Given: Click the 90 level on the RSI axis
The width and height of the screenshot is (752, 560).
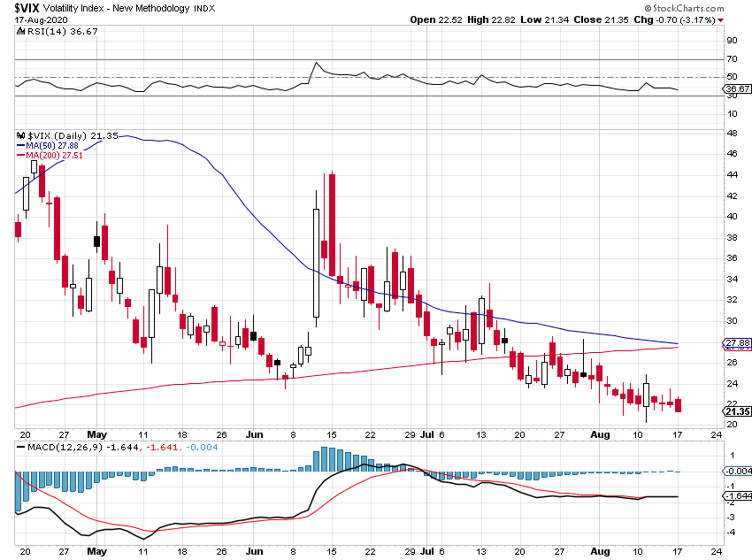Looking at the screenshot, I should pyautogui.click(x=732, y=41).
